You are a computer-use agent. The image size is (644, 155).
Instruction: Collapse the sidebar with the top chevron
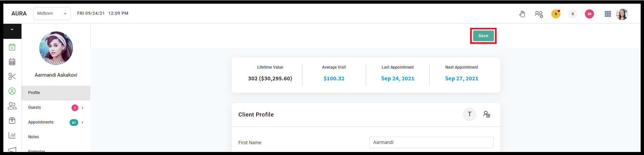click(12, 30)
